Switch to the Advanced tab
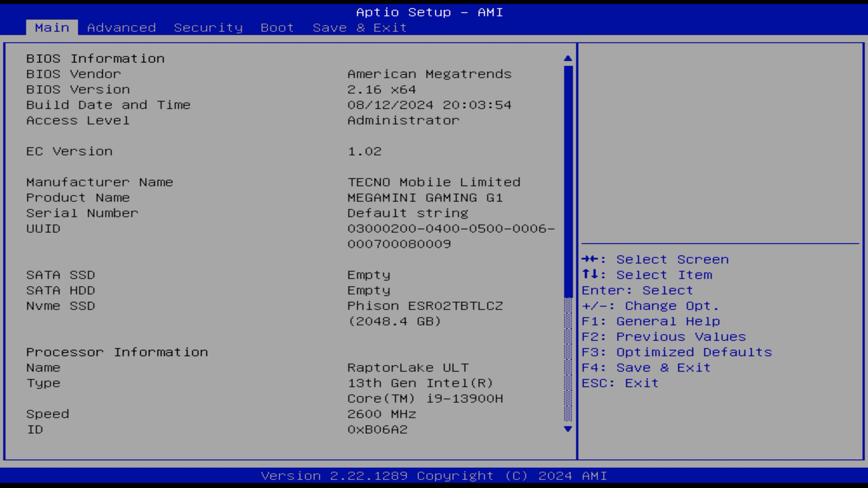 coord(121,28)
